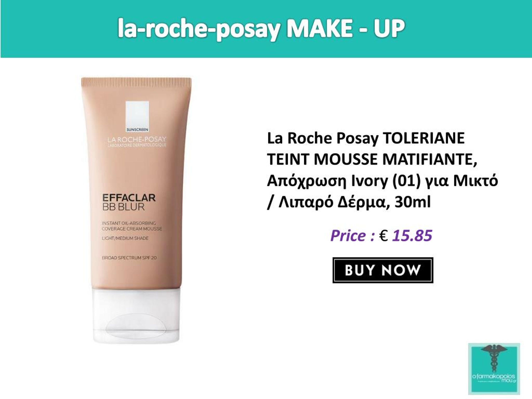This screenshot has height=399, width=532.
Task: Click the TOLERIANE TEINT MOUSSE MATIFIANTE product name
Action: click(372, 149)
